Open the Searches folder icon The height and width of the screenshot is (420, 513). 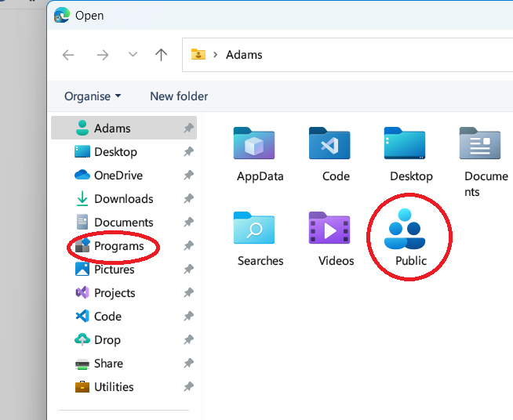(x=260, y=230)
